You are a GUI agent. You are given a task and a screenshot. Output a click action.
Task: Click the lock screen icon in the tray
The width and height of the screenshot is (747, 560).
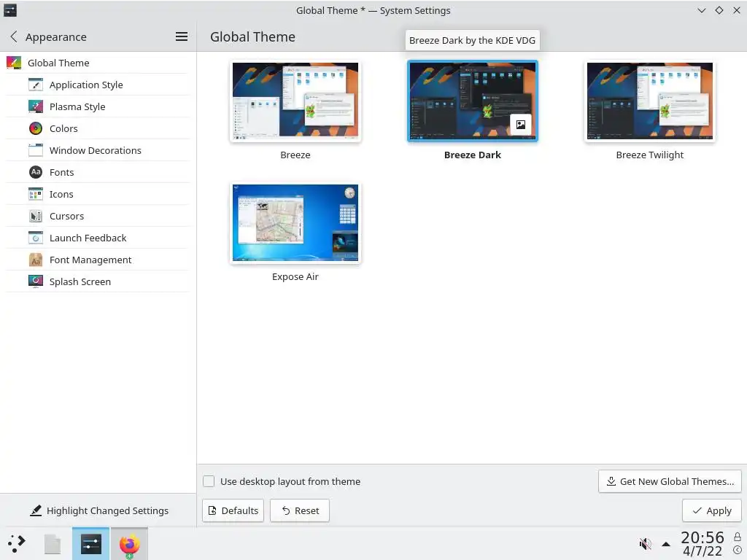738,537
